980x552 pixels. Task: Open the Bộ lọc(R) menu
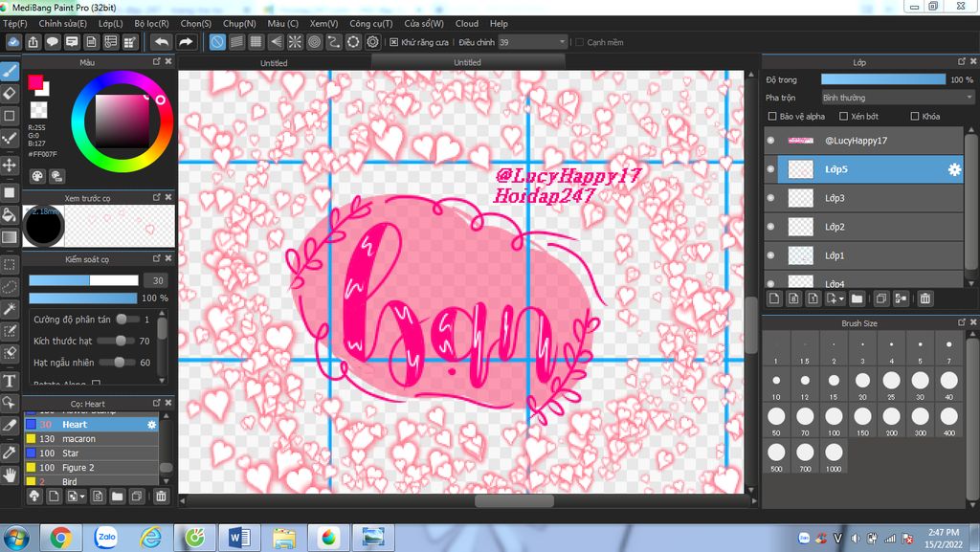151,23
